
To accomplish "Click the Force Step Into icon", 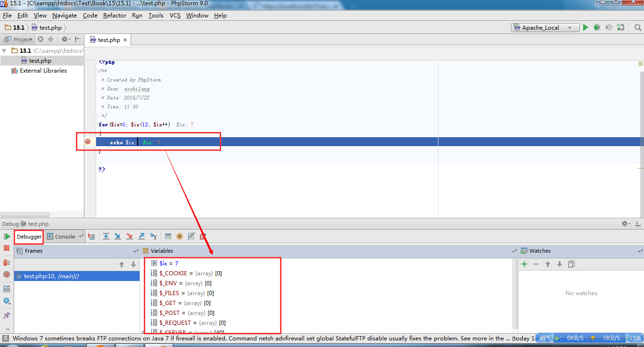I will [129, 237].
